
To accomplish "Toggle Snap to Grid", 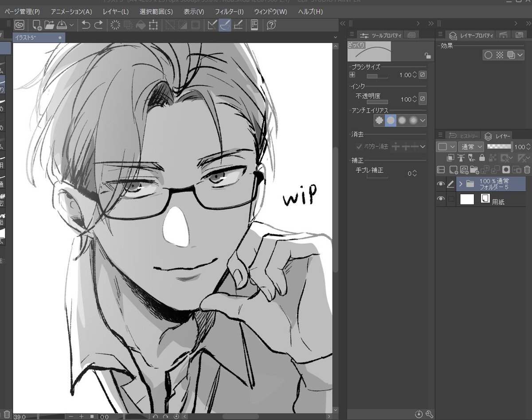I will coord(238,25).
